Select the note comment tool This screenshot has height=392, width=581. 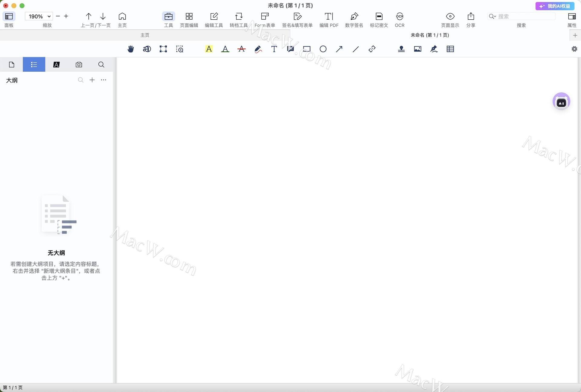[290, 49]
